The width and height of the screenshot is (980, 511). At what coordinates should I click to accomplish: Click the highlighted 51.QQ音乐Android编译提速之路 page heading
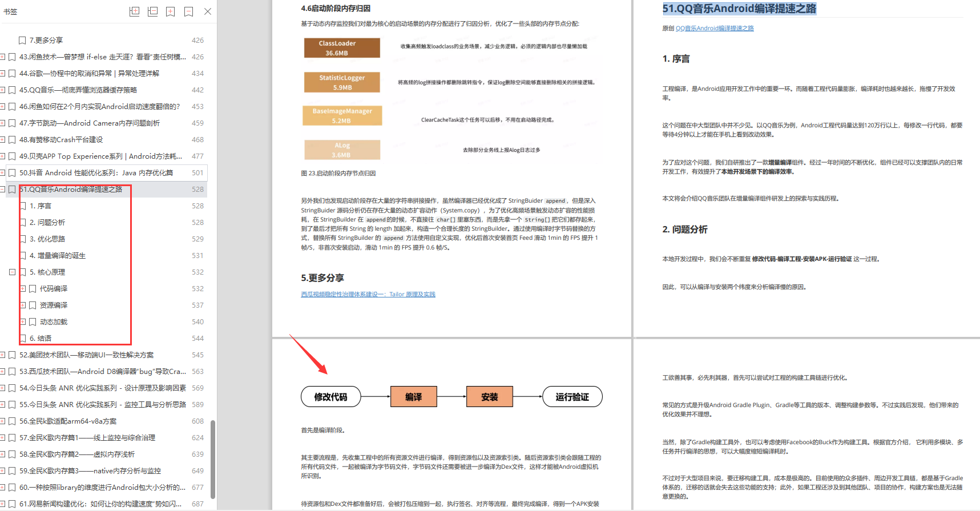[739, 9]
